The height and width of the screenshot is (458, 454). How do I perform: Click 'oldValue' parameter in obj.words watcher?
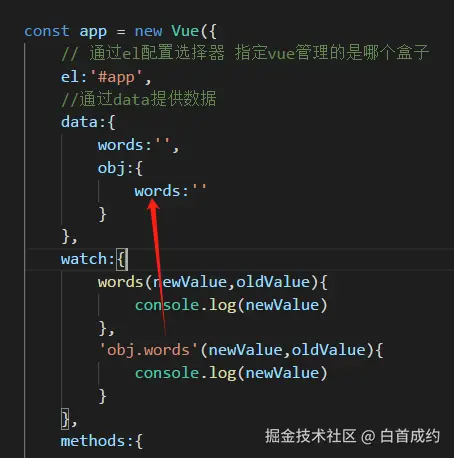(x=329, y=350)
